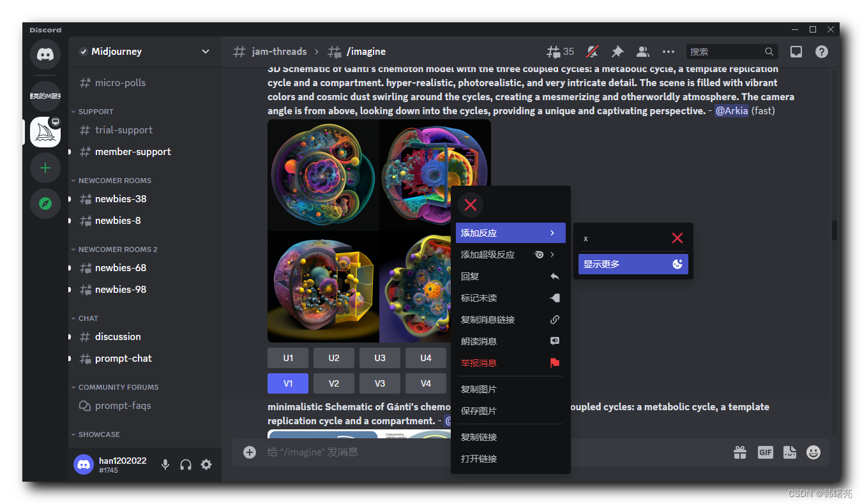Click 显示更多 in reaction submenu
This screenshot has width=862, height=504.
[633, 264]
